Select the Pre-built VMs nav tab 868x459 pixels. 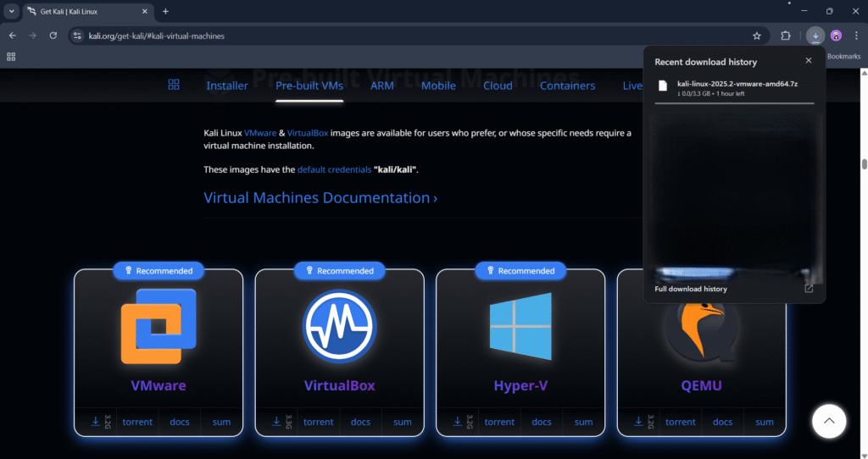coord(309,86)
